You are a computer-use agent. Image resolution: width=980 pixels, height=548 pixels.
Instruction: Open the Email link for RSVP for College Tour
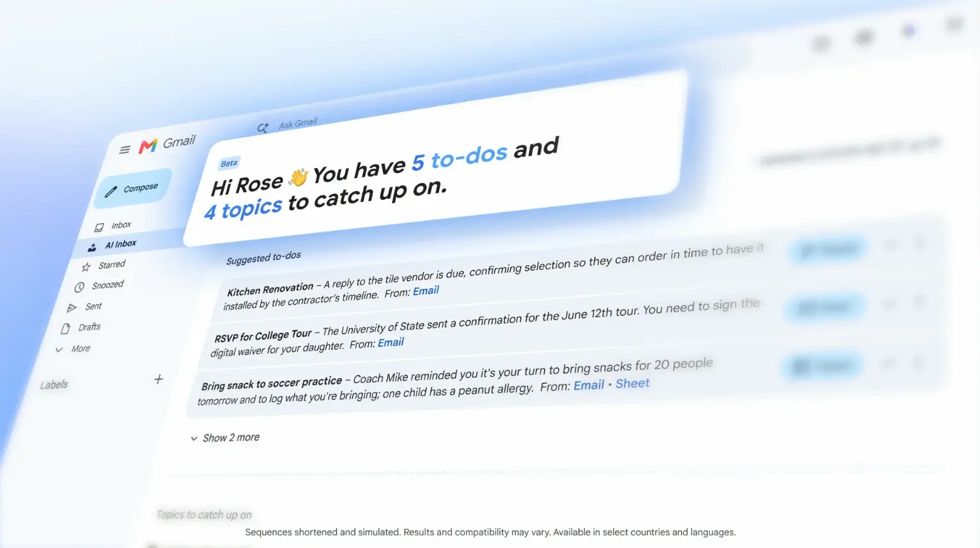(x=391, y=343)
